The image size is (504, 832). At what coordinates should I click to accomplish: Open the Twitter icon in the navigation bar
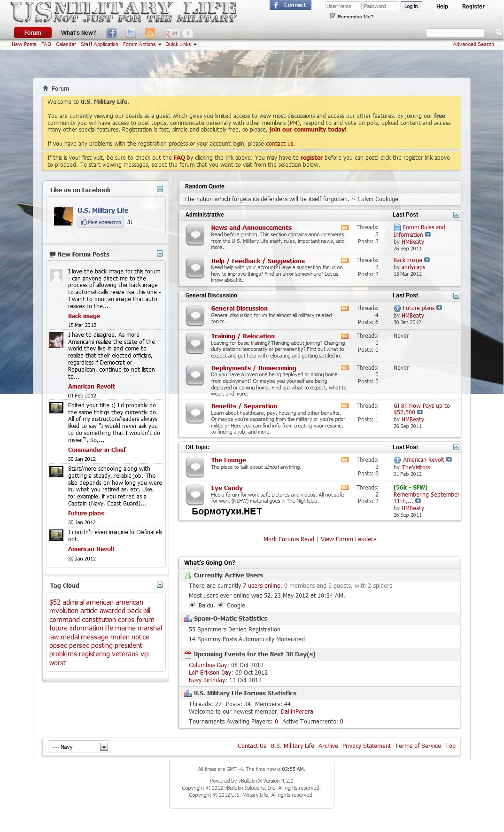pos(131,33)
